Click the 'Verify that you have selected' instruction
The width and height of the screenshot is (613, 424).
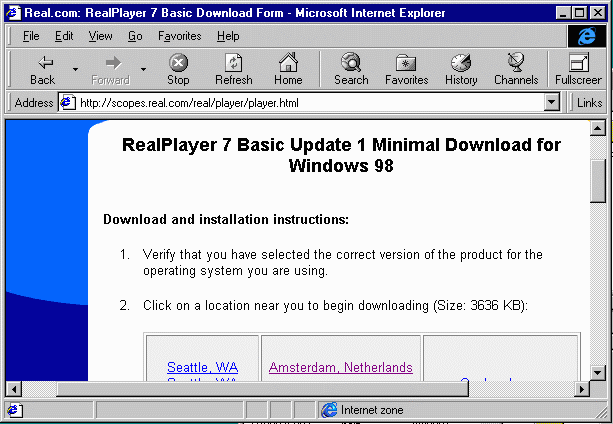342,263
